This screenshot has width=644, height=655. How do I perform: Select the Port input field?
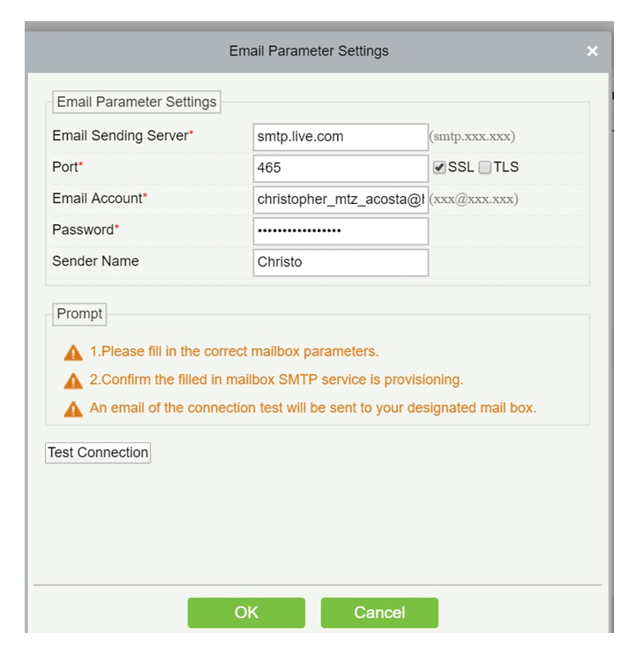pos(341,169)
